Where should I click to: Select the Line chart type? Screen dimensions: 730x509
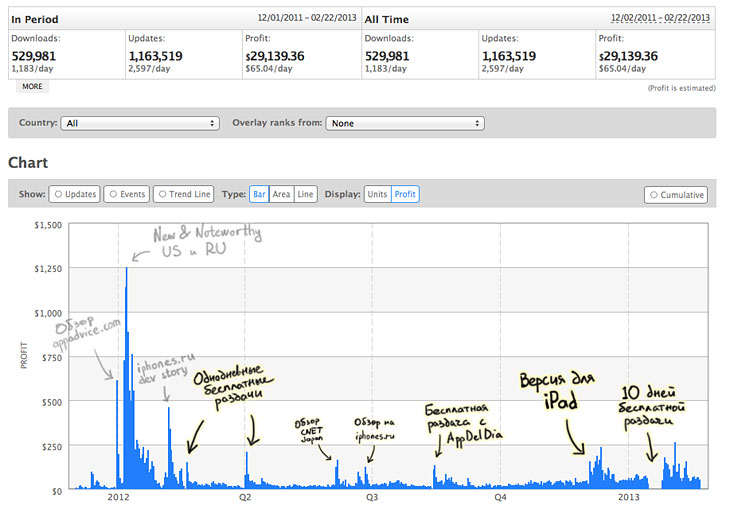[x=305, y=194]
